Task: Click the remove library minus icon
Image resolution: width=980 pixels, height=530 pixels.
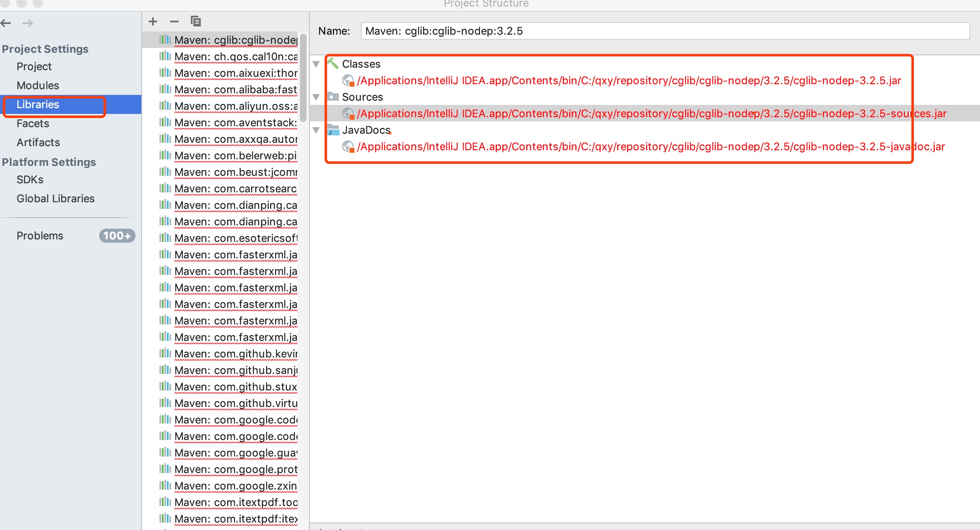Action: (x=174, y=21)
